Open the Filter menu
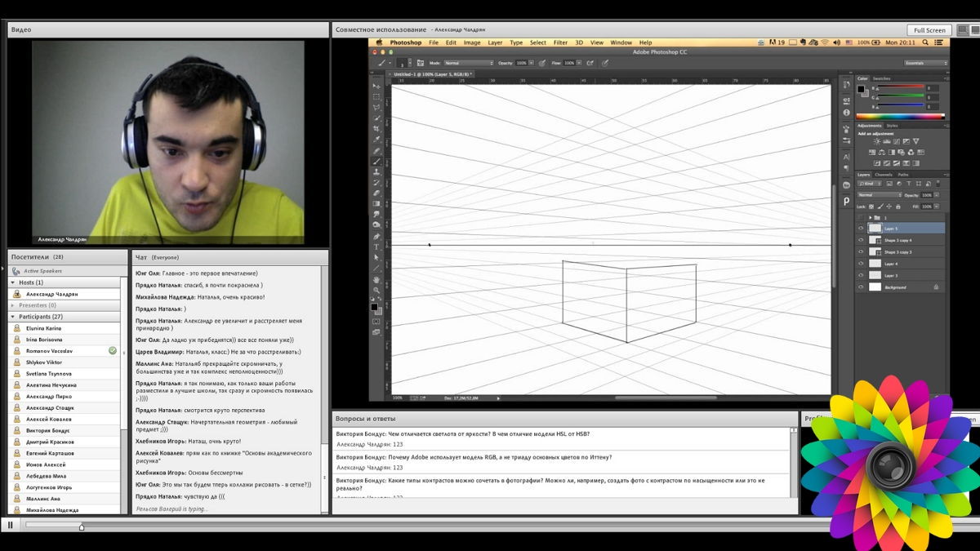980x551 pixels. pos(560,42)
